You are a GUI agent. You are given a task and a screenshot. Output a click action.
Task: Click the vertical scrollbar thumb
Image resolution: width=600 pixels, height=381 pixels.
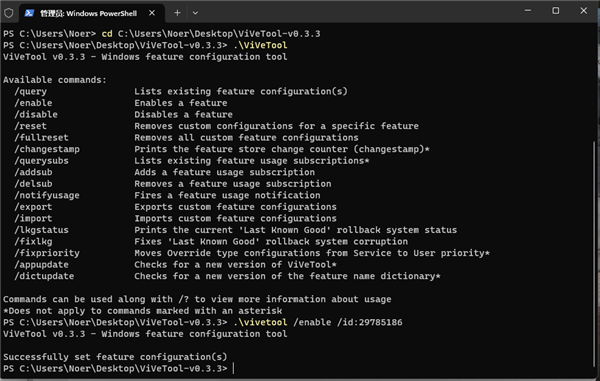[594, 254]
